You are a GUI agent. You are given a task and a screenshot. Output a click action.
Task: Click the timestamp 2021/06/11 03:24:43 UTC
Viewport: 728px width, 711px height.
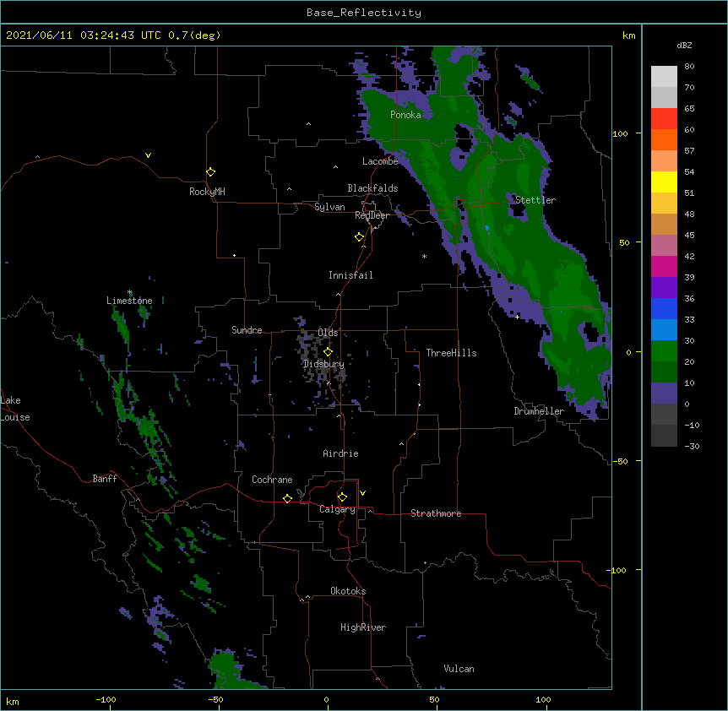point(84,35)
